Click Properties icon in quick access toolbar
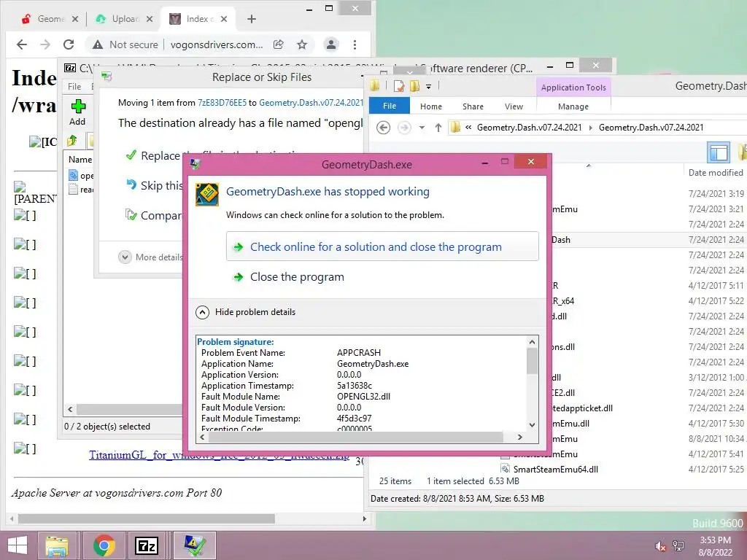This screenshot has width=747, height=560. (399, 86)
